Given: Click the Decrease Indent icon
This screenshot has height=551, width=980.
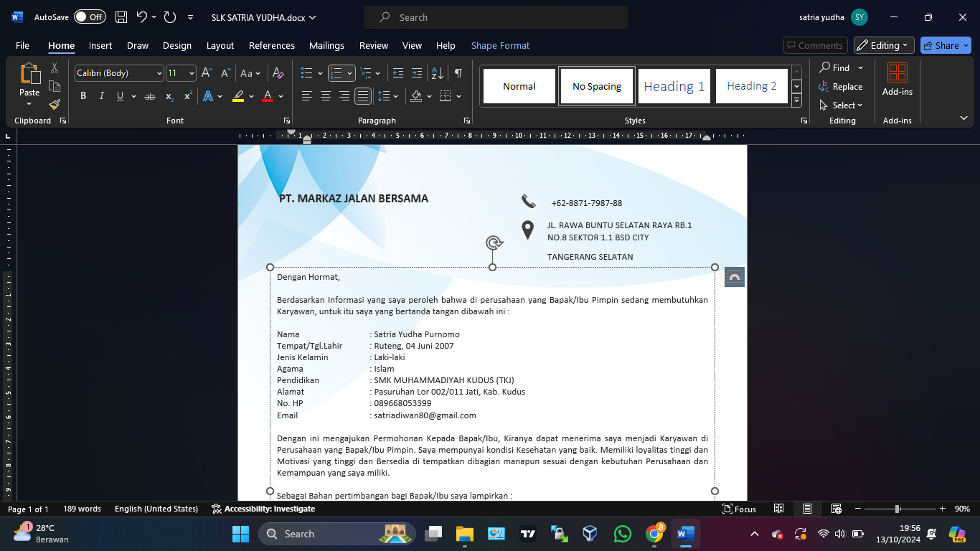Looking at the screenshot, I should (398, 73).
